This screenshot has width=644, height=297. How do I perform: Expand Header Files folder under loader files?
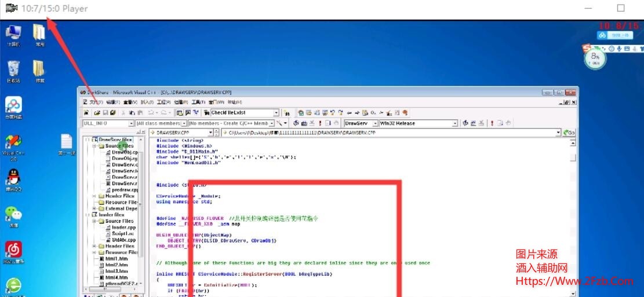[95, 246]
